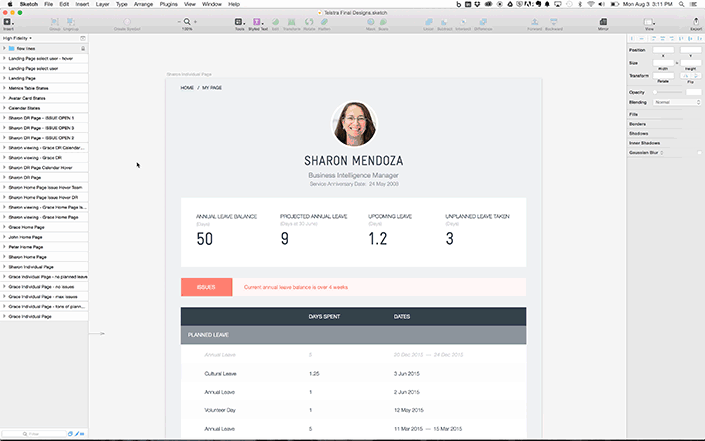This screenshot has height=441, width=705.
Task: Open Spotlight search in menu bar
Action: point(682,4)
